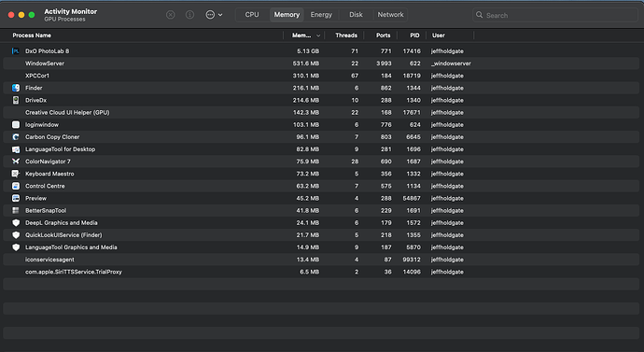Click the 216.1 MB memory value
Viewport: 644px width, 352px height.
tap(306, 88)
